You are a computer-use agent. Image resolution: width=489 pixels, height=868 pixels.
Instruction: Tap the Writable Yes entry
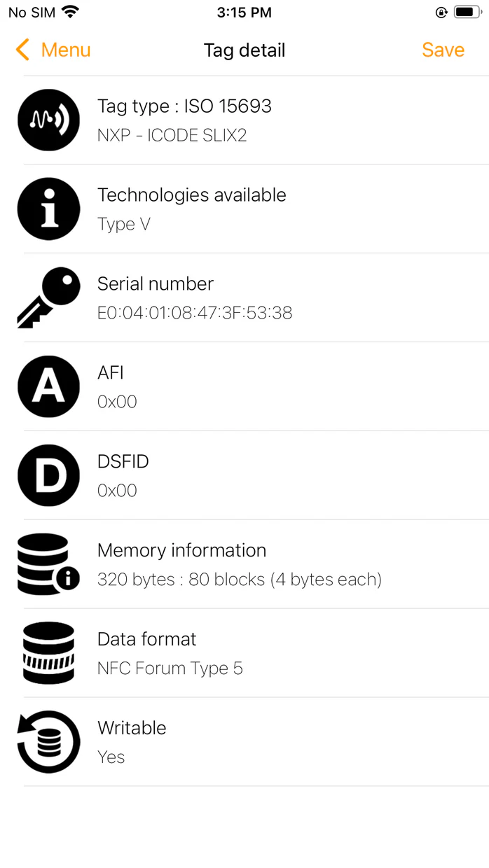(x=111, y=757)
